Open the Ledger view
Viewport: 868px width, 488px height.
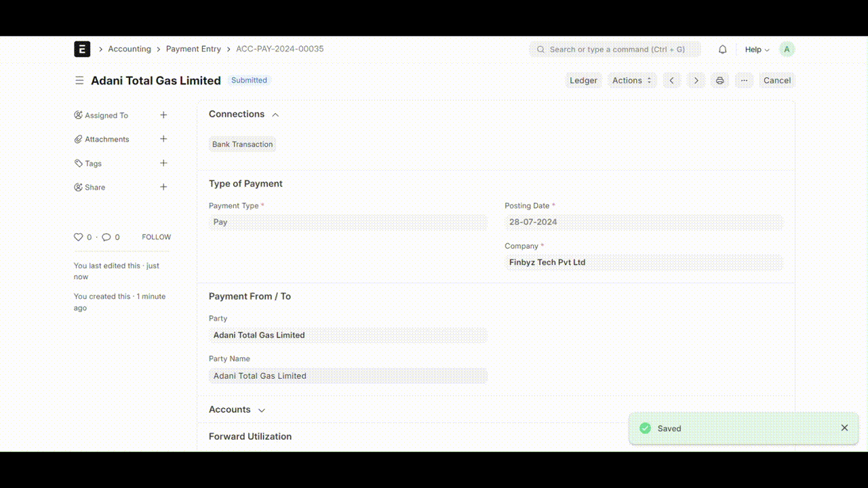[583, 81]
